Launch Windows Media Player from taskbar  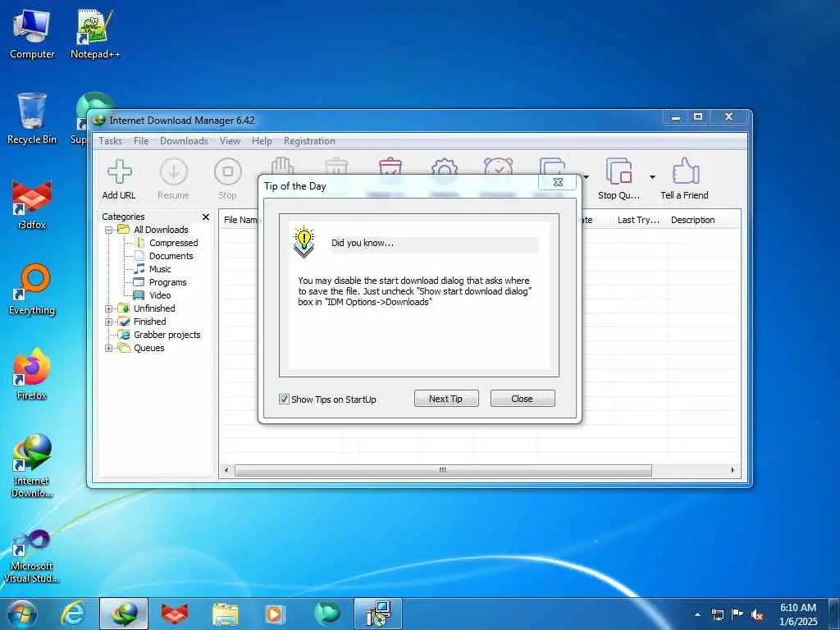pos(275,614)
